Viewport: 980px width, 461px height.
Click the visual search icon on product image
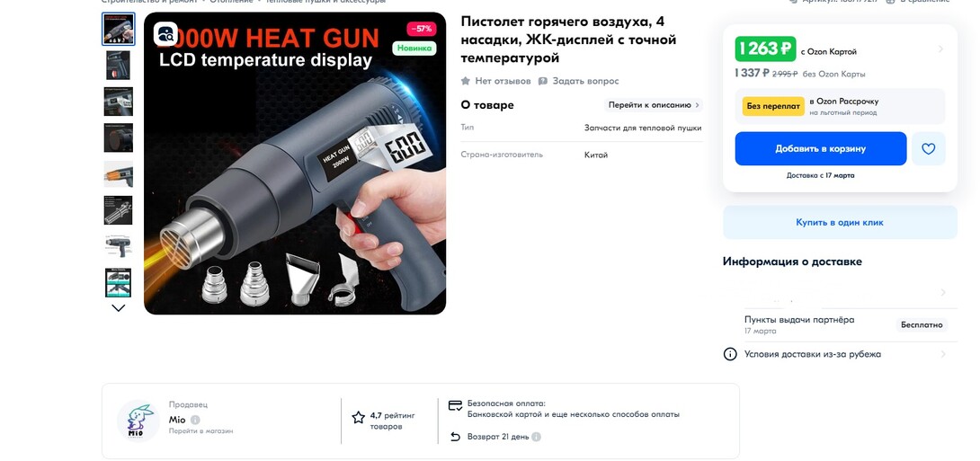pyautogui.click(x=166, y=34)
